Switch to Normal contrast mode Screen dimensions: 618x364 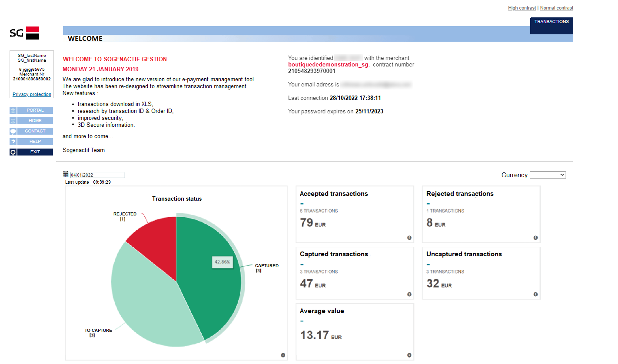(x=557, y=8)
